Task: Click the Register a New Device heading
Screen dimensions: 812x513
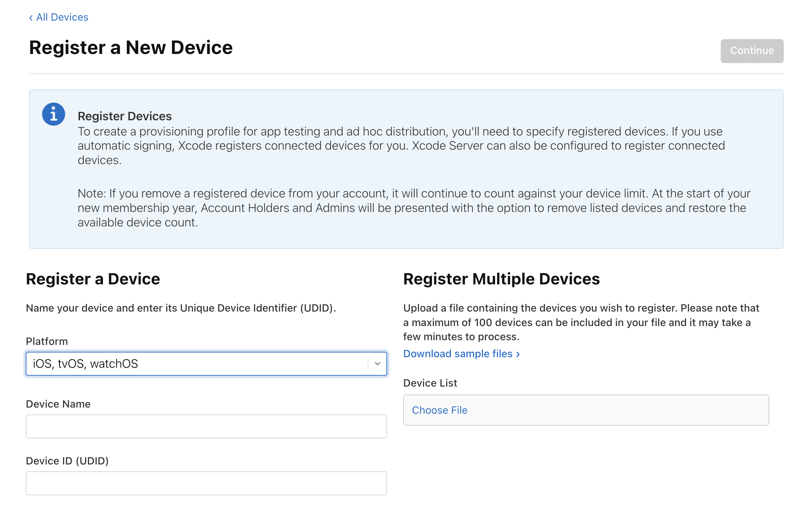Action: 130,47
